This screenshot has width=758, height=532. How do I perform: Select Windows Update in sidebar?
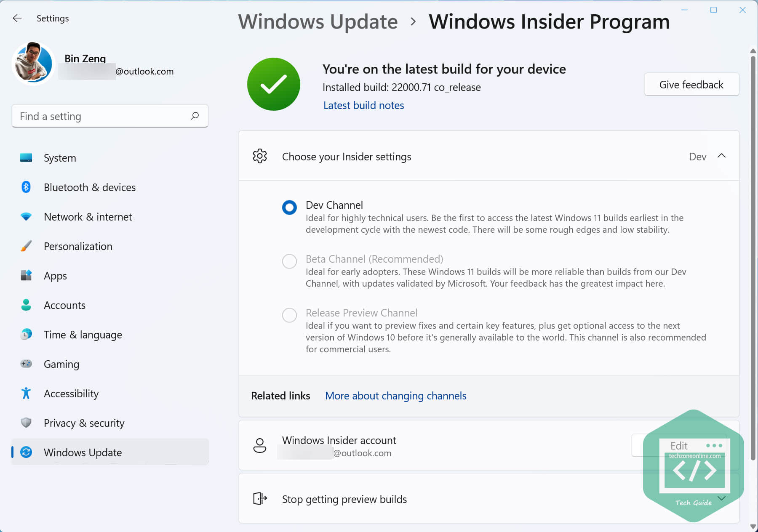110,452
